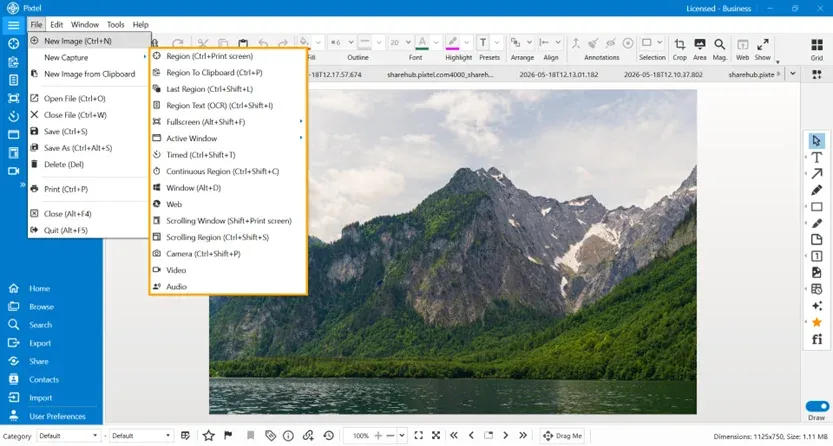Click the video camera sidebar icon

tap(13, 171)
